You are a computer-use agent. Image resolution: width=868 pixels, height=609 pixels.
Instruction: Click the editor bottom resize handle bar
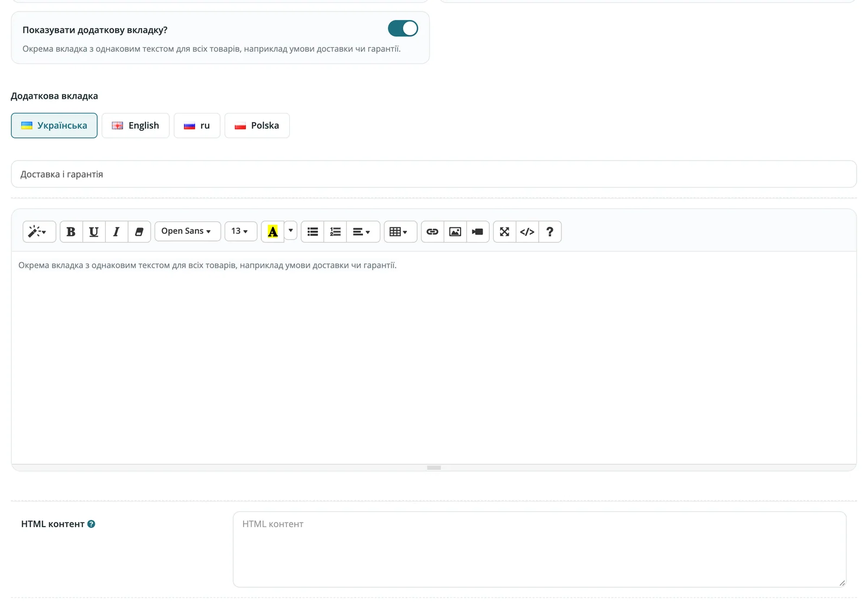[434, 467]
